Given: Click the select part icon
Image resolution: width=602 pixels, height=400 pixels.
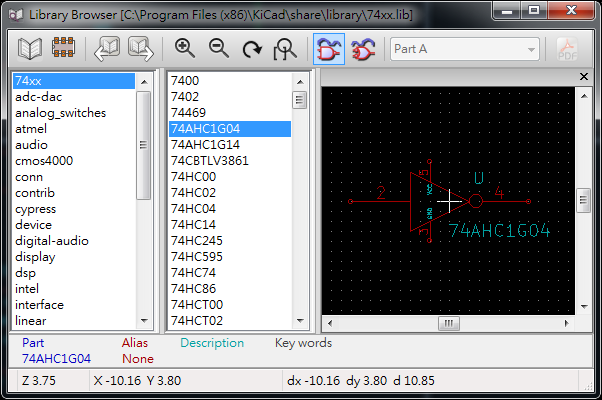Looking at the screenshot, I should [x=65, y=49].
